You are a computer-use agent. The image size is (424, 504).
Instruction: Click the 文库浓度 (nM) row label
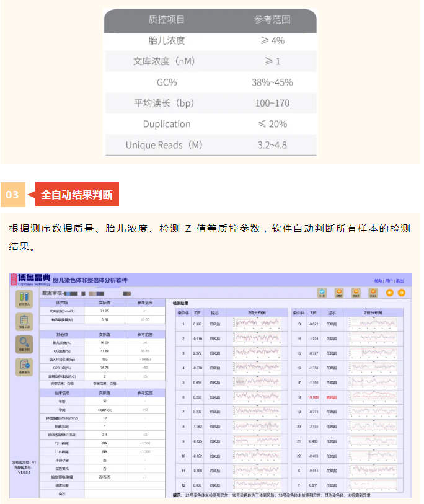point(164,61)
